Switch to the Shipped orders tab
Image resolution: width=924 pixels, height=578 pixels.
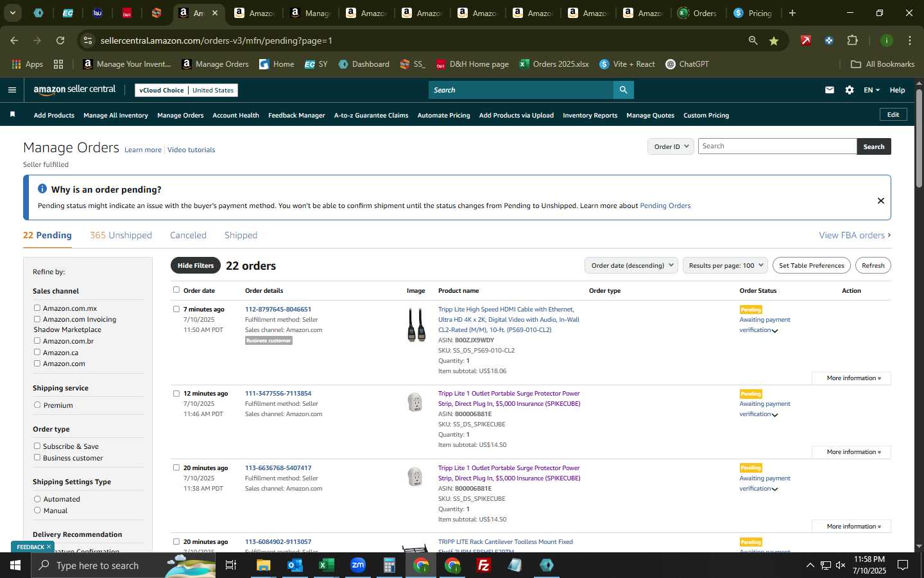pyautogui.click(x=241, y=235)
